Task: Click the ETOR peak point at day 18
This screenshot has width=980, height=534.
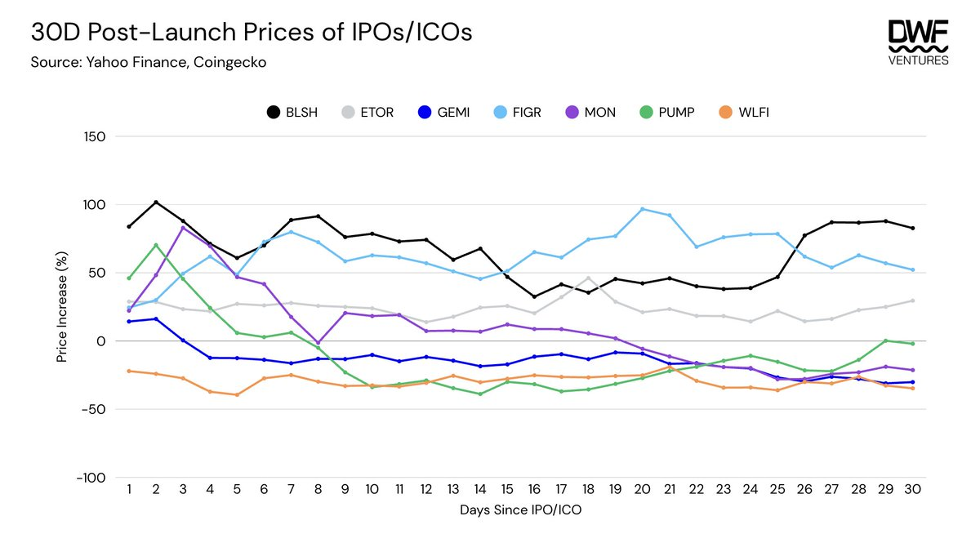Action: 589,278
